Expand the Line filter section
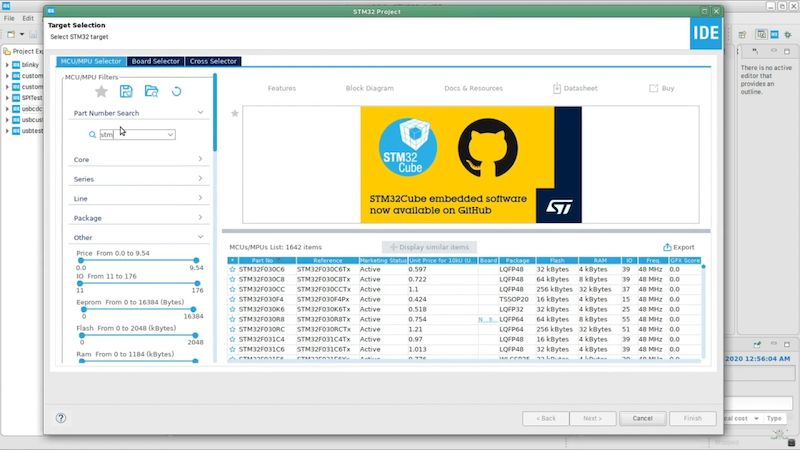 click(x=200, y=198)
